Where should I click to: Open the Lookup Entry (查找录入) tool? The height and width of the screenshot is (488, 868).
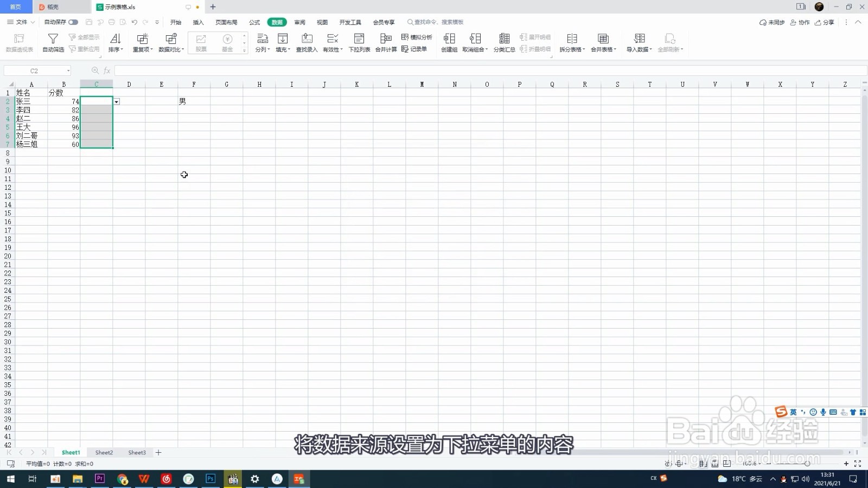pos(307,42)
